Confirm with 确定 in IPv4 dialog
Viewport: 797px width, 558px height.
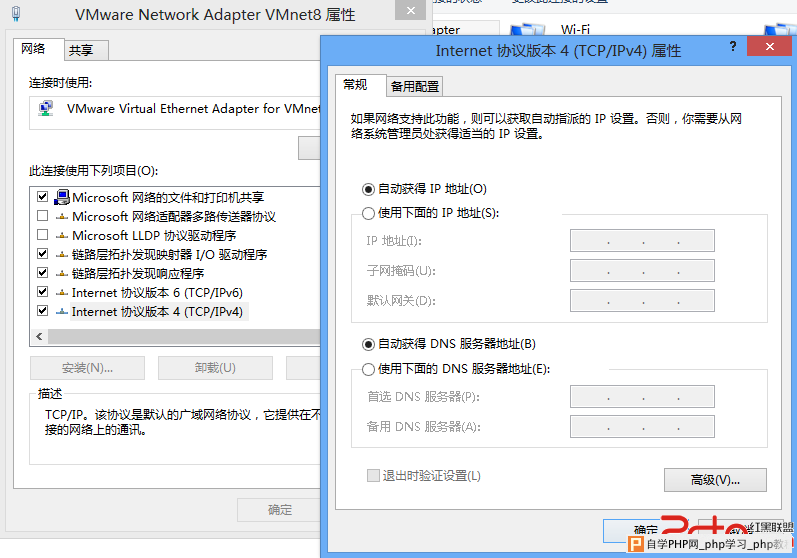pyautogui.click(x=646, y=531)
